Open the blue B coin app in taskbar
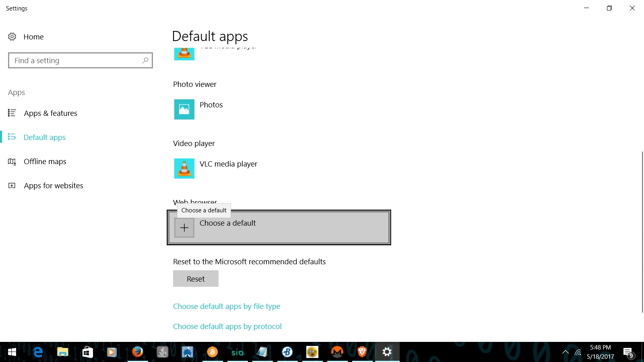Screen dimensions: 644x362 click(x=287, y=352)
